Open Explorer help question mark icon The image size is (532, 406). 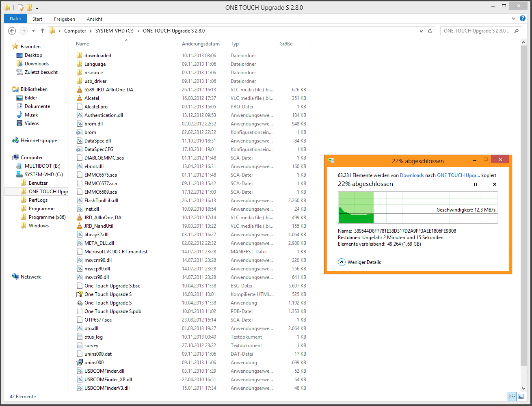coord(523,19)
